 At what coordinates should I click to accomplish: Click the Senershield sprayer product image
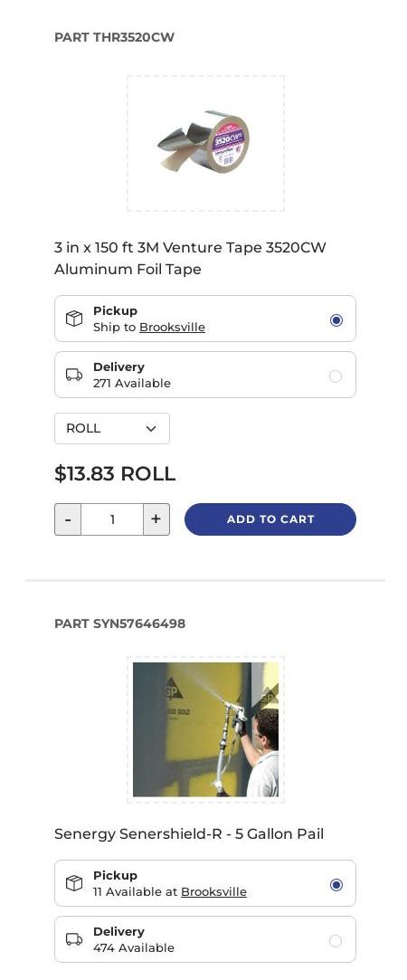coord(205,729)
